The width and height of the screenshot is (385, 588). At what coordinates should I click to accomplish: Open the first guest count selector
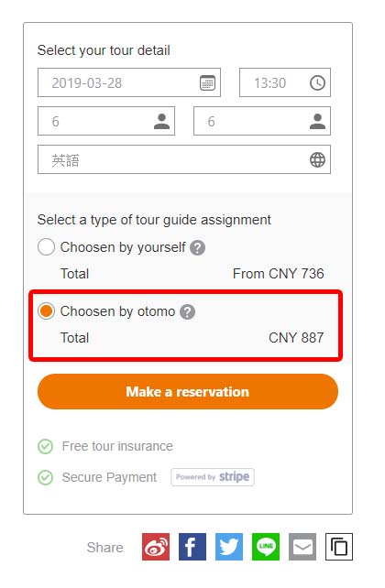(106, 121)
